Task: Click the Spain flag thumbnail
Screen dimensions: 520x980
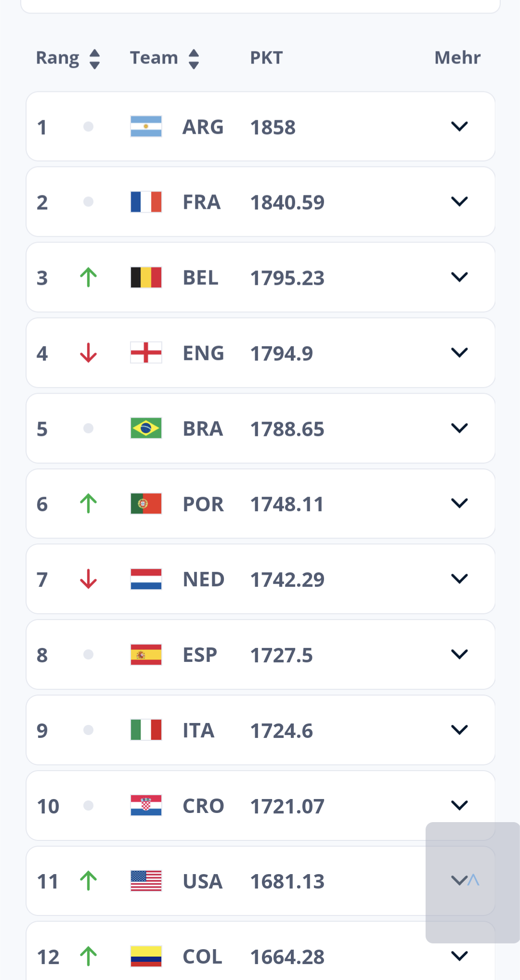Action: 146,655
